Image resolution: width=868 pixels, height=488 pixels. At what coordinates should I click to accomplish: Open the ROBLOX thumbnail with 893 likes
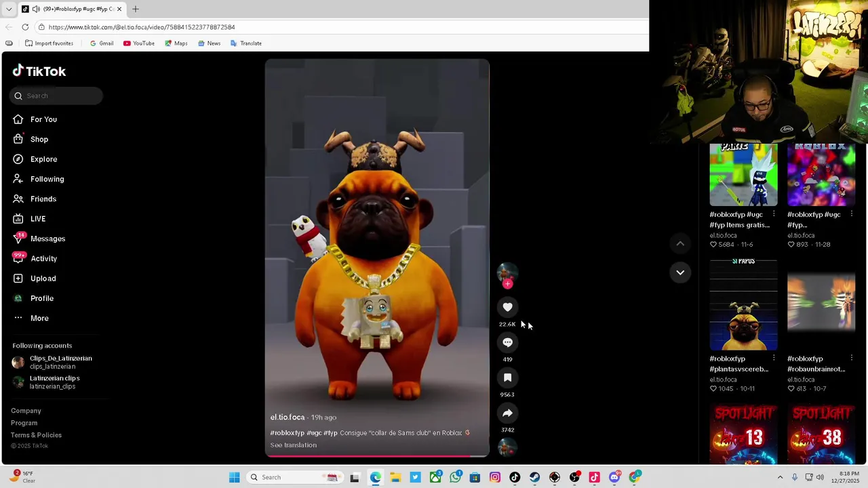tap(821, 175)
